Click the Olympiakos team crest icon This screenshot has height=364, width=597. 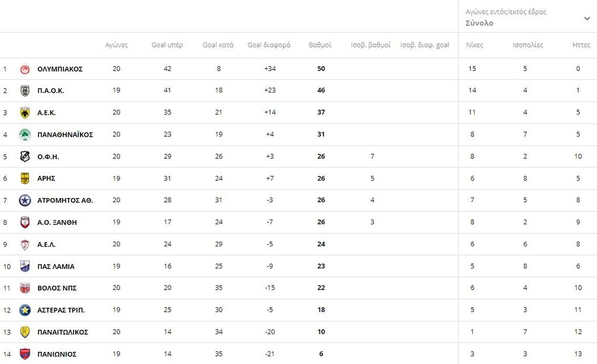click(24, 69)
